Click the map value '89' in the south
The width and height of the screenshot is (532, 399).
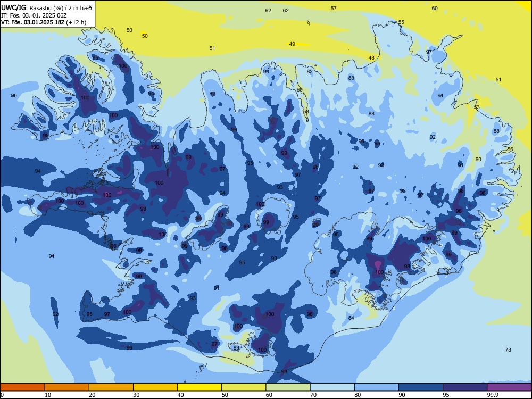pos(237,347)
